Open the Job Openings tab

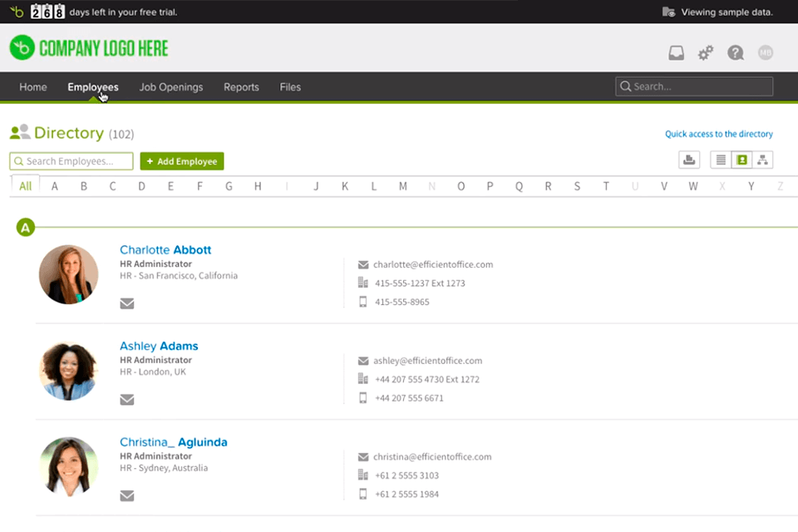[x=171, y=87]
